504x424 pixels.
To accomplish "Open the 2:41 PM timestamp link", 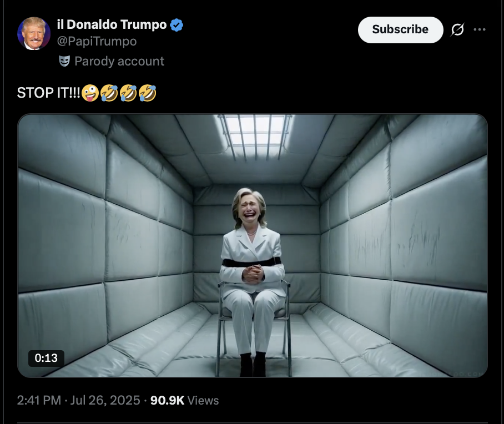I will coord(39,401).
